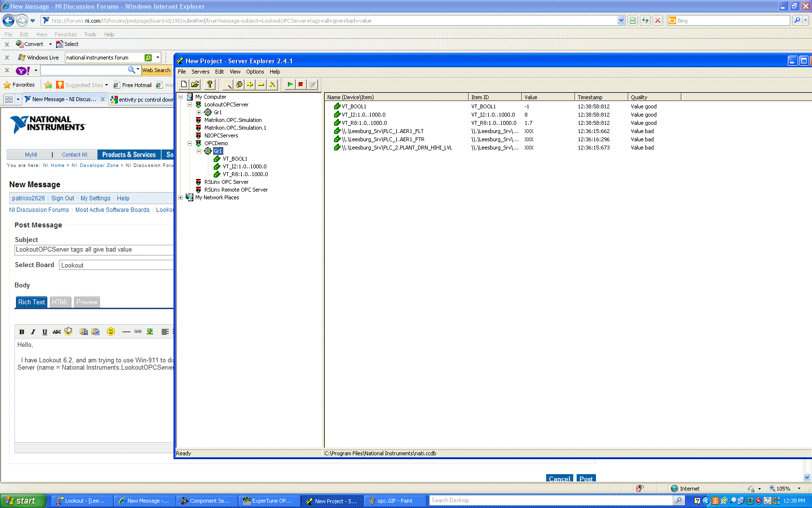Click the Post button
The width and height of the screenshot is (812, 508).
point(586,478)
